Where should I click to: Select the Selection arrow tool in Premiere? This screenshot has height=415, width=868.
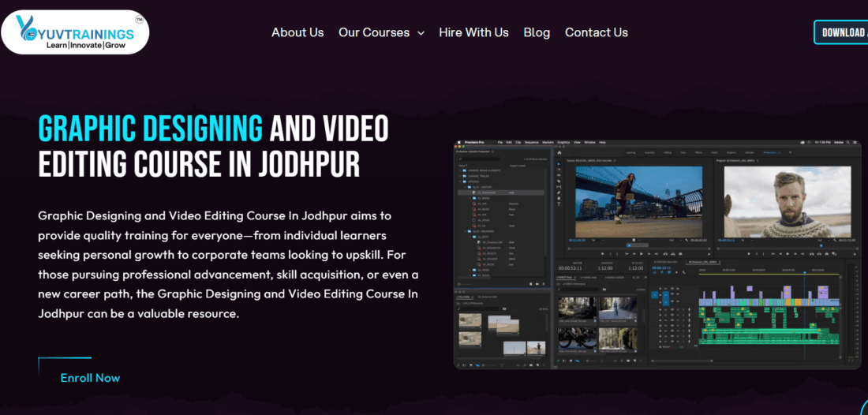[559, 163]
